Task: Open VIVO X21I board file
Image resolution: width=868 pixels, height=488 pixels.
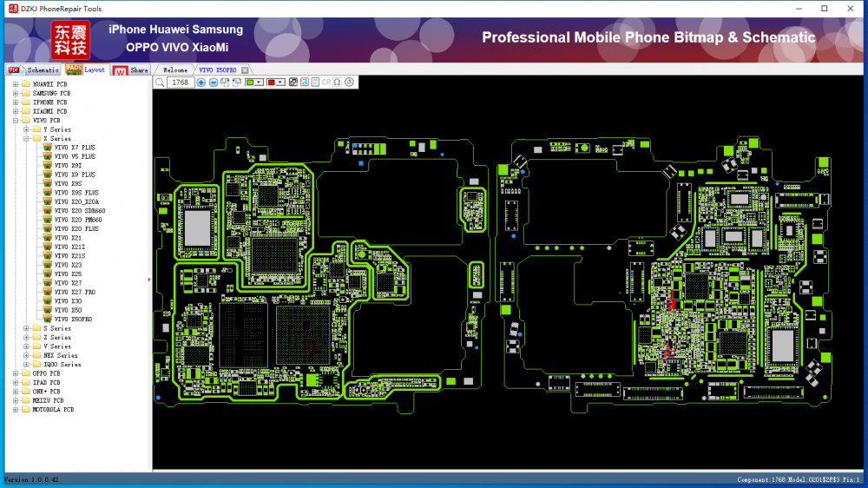Action: [69, 247]
